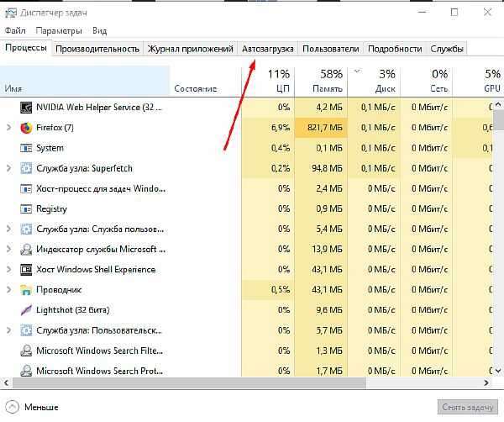Expand the Служба узла: Служба пользов... row
Viewport: 504px width, 422px height.
coord(8,229)
